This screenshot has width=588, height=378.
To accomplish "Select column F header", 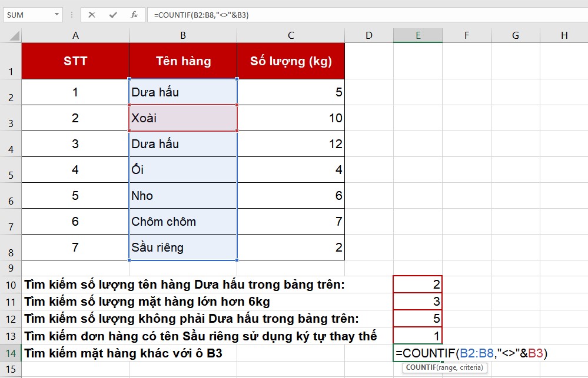I will (467, 36).
